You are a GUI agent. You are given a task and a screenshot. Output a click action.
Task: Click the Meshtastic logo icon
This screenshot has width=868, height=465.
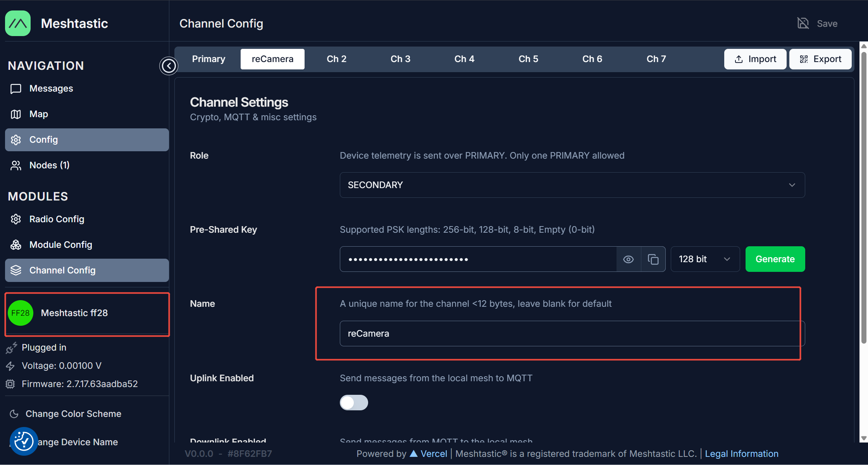click(x=18, y=24)
